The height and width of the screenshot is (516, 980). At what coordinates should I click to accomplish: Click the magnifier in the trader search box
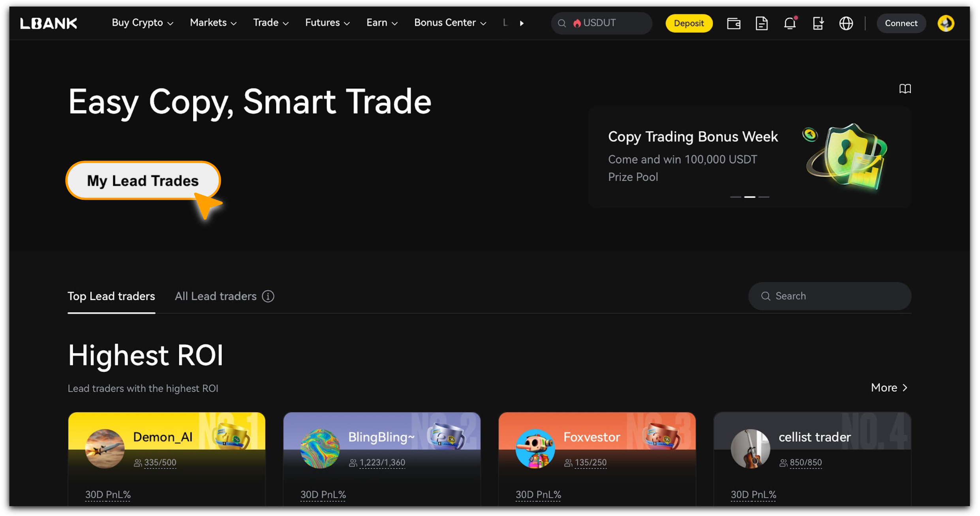[x=766, y=296]
